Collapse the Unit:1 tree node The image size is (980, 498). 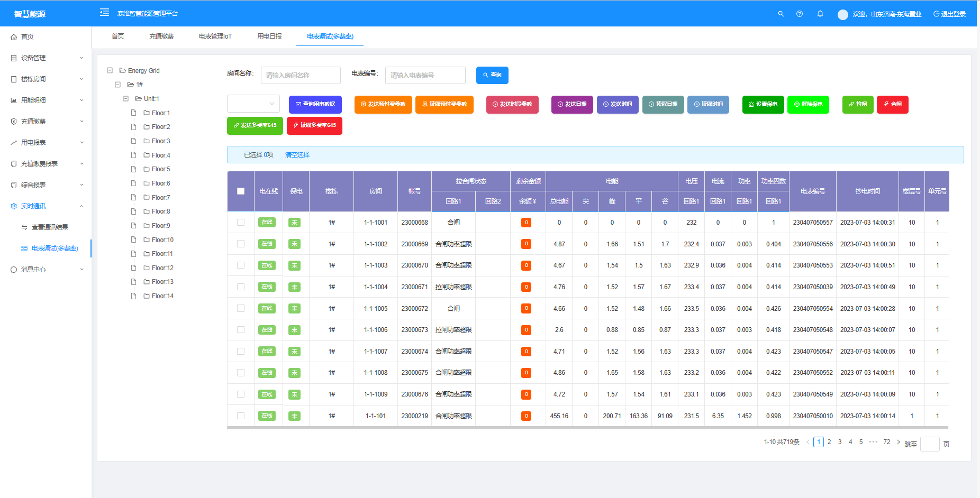(125, 99)
